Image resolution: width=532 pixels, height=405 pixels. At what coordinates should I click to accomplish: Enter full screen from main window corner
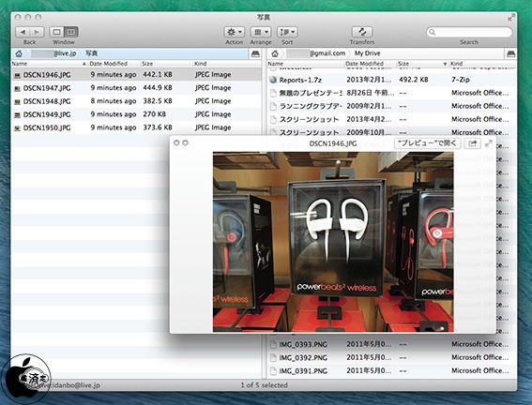511,18
